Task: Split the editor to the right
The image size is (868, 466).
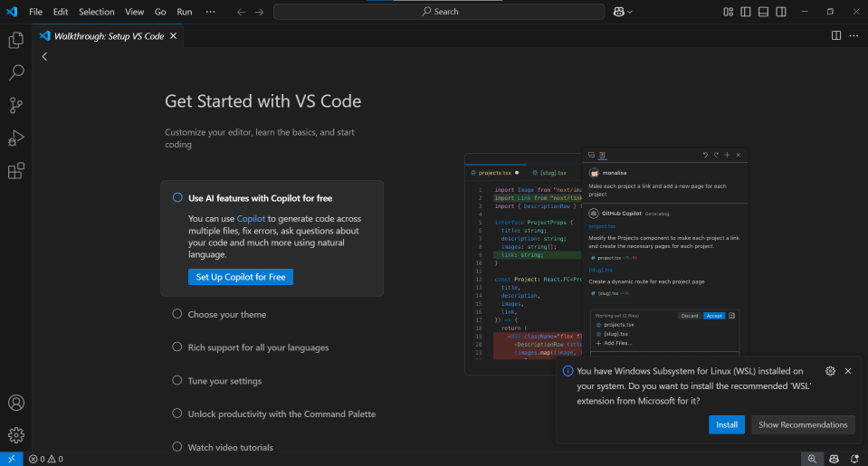Action: pyautogui.click(x=836, y=35)
